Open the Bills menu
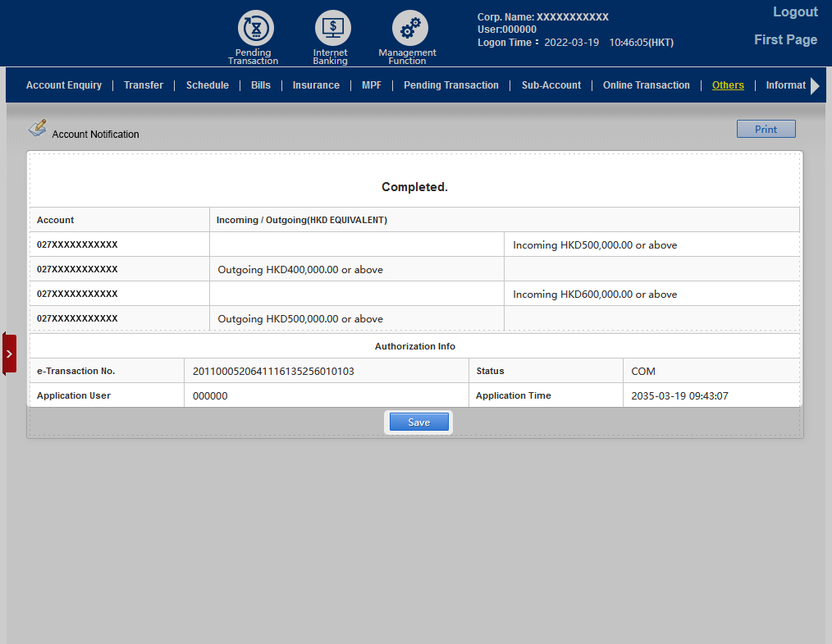This screenshot has height=644, width=832. 261,85
